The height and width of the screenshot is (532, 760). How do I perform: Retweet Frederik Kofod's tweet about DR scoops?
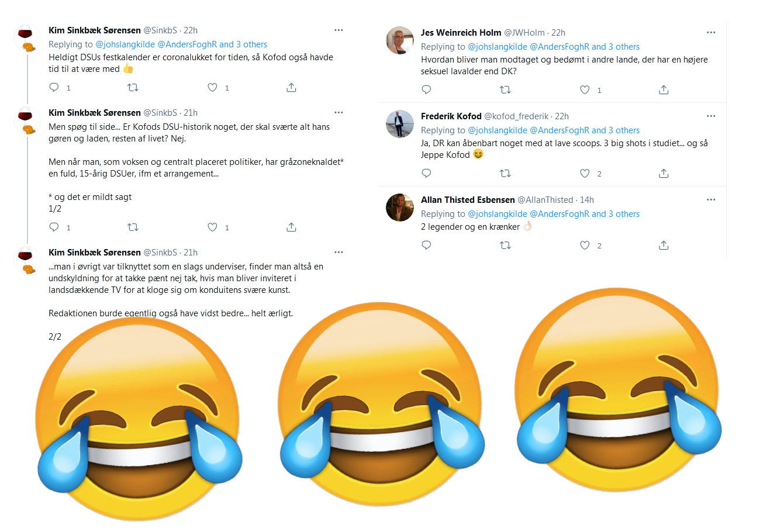point(506,173)
